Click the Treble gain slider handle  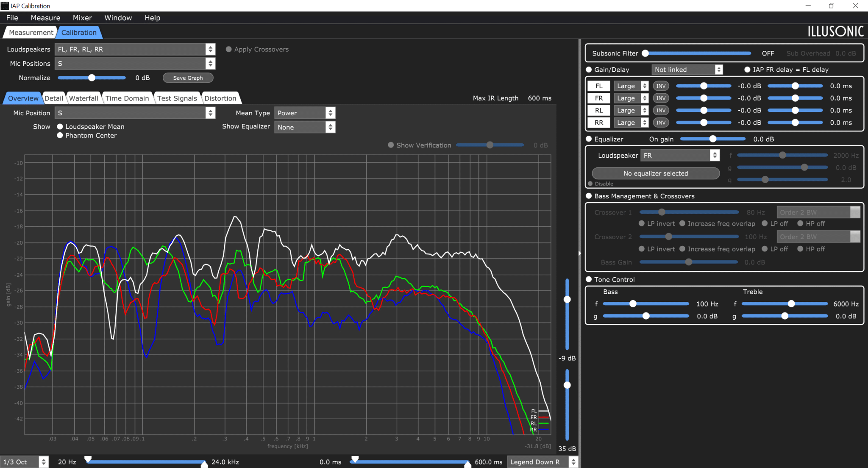point(785,316)
